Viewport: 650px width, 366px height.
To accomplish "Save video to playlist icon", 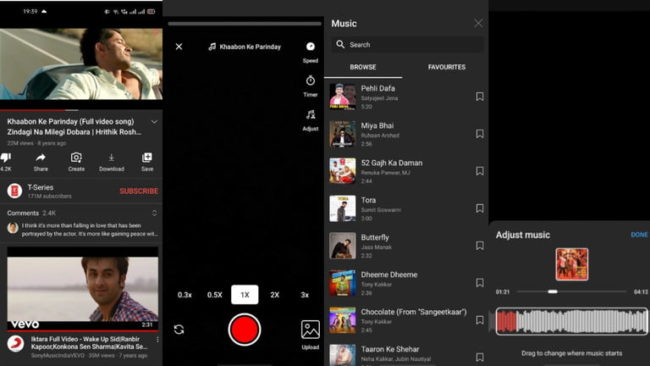I will click(x=147, y=158).
